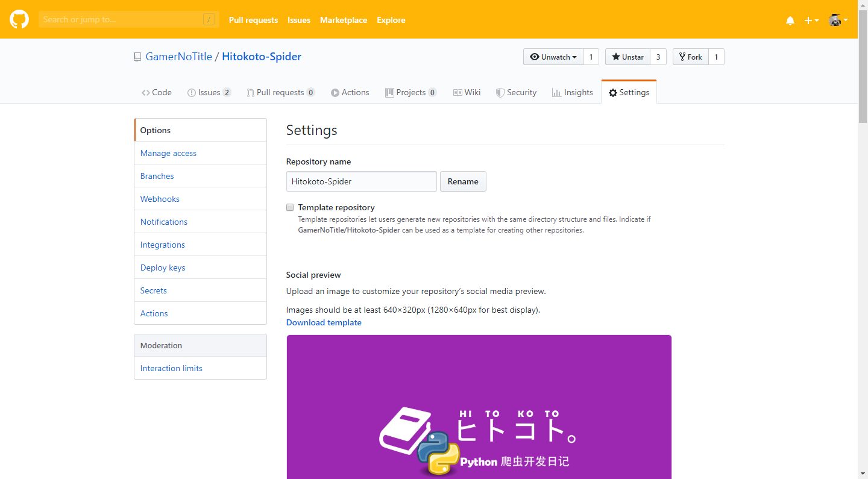Viewport: 868px width, 479px height.
Task: Click the Download template link
Action: [x=324, y=322]
